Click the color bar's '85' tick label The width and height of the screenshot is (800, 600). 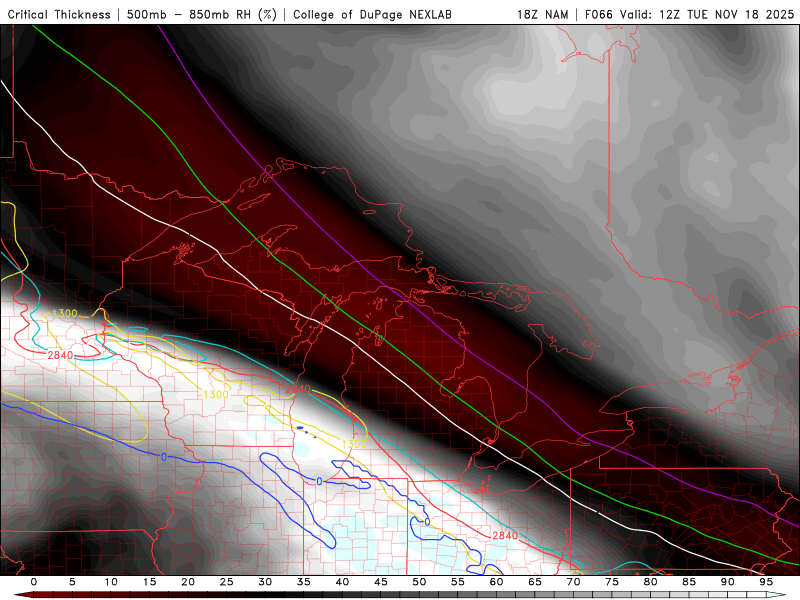[689, 582]
